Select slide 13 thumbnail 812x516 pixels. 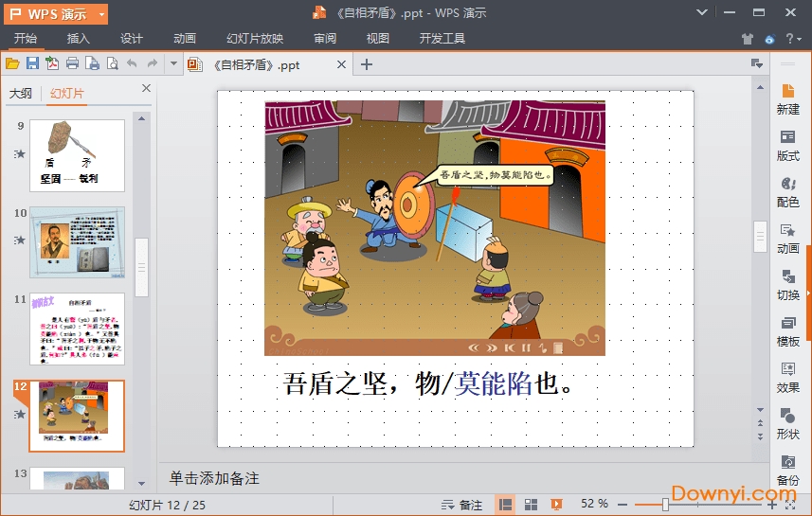click(77, 478)
